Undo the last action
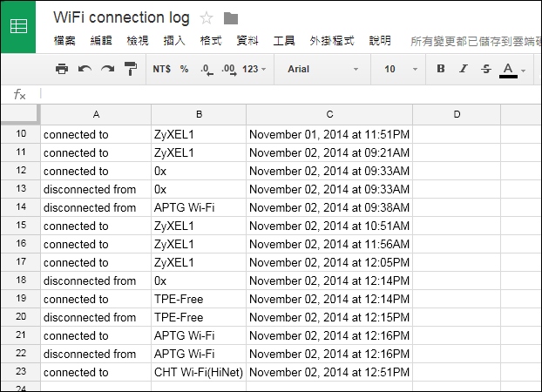This screenshot has width=542, height=392. (x=85, y=69)
